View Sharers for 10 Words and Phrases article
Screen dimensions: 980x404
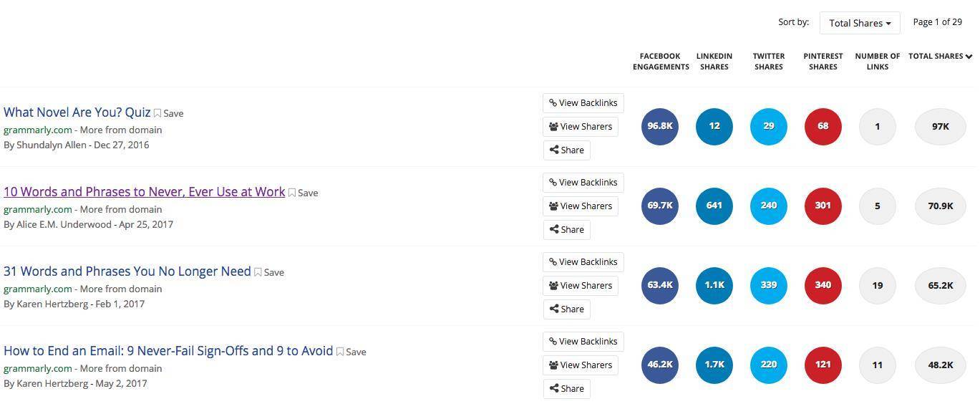[581, 206]
